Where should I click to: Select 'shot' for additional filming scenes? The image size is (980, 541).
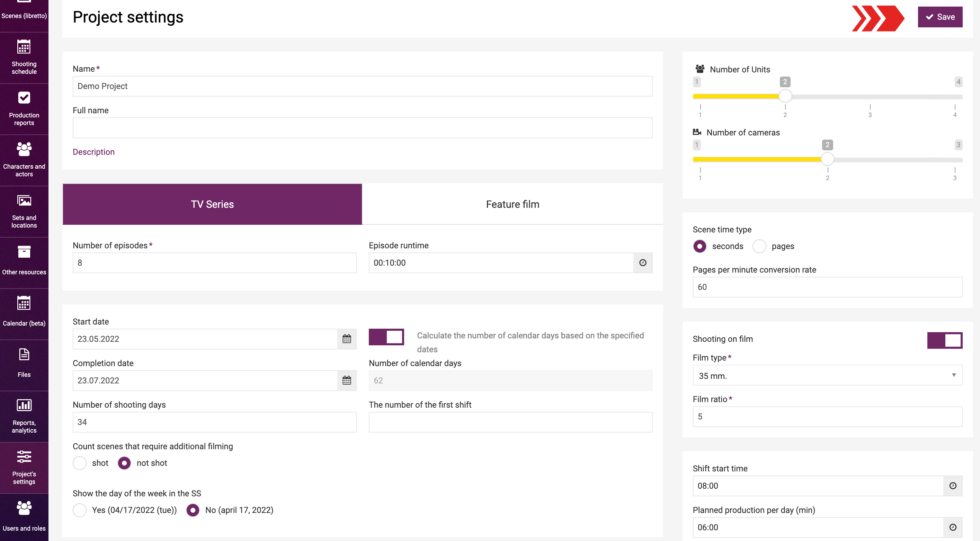click(x=80, y=463)
